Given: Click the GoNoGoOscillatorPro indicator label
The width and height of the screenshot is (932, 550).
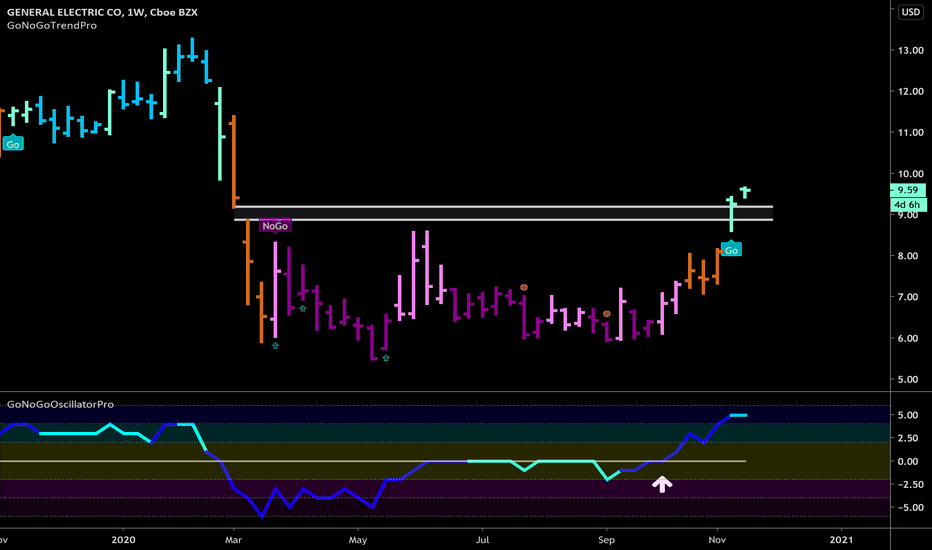Looking at the screenshot, I should point(60,404).
